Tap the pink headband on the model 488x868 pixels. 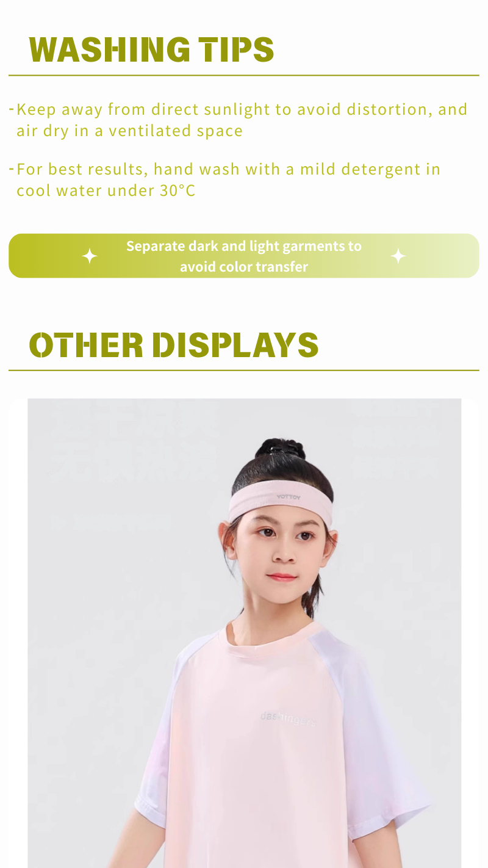[281, 504]
